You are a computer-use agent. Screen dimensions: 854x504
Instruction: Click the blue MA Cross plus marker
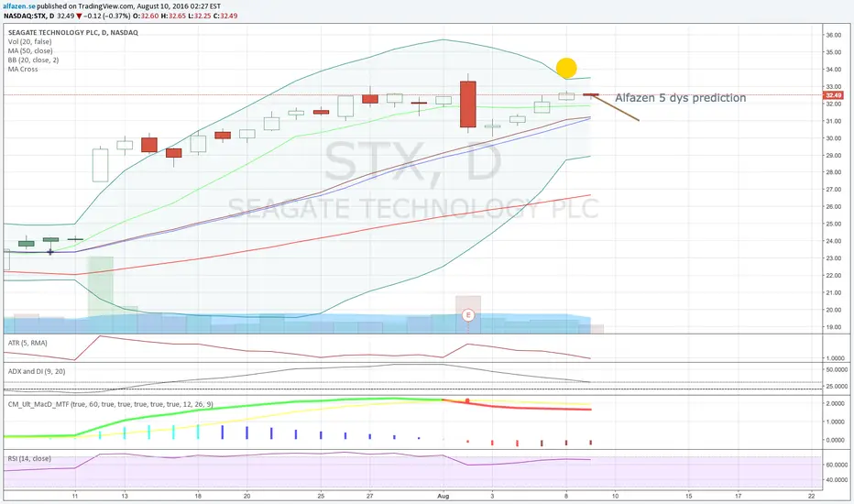[x=50, y=252]
